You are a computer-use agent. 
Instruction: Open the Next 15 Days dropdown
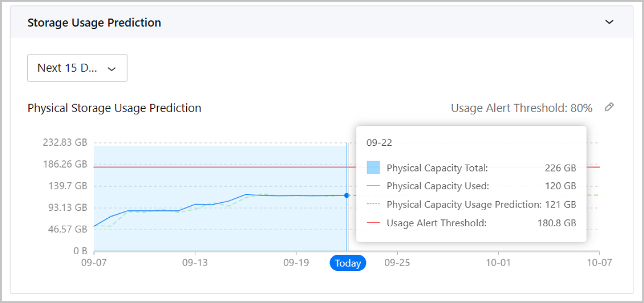(x=77, y=68)
